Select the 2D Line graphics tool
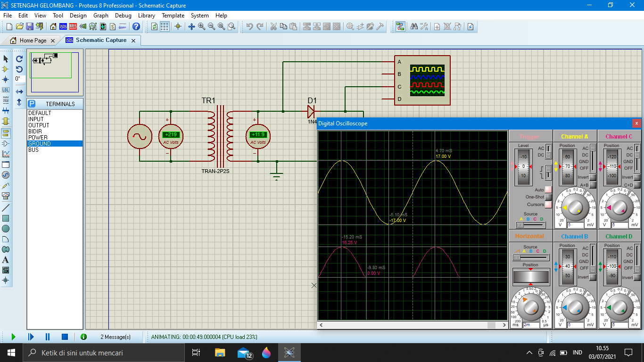The height and width of the screenshot is (362, 644). 6,208
